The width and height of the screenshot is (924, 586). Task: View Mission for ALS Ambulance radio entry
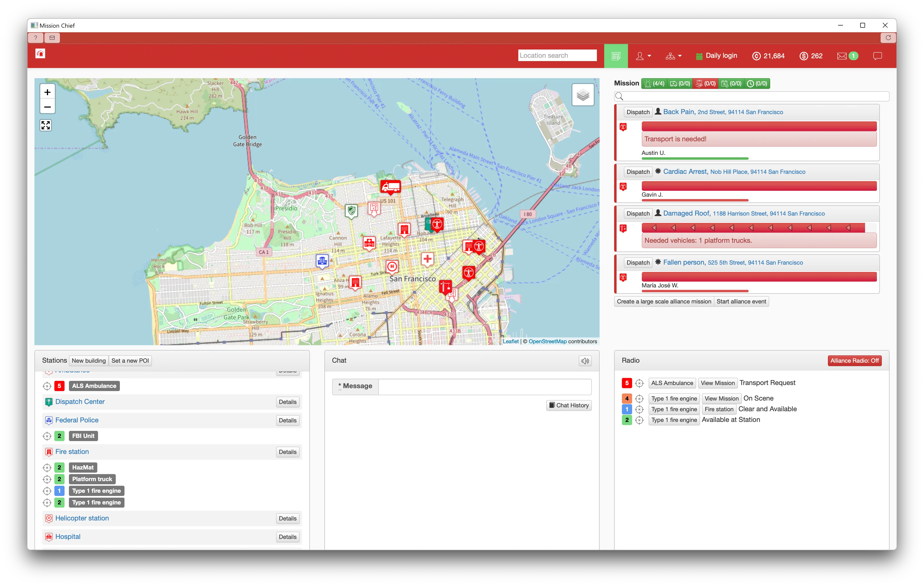point(717,383)
